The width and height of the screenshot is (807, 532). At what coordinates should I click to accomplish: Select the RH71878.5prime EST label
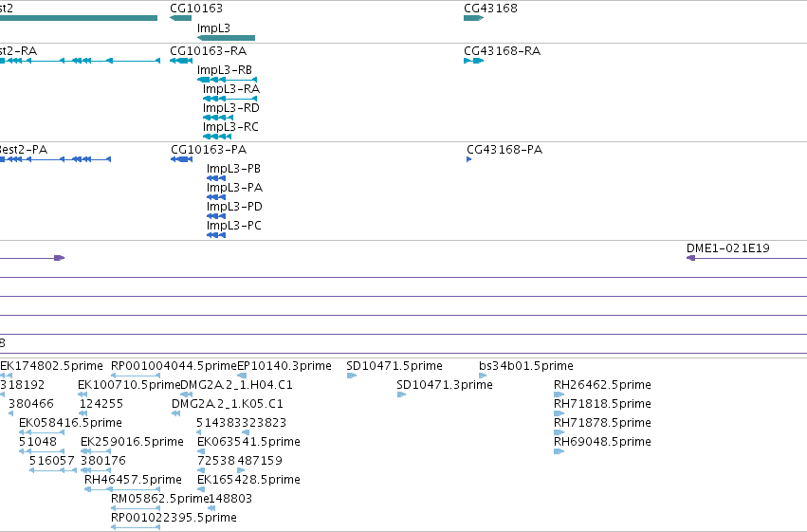point(602,423)
